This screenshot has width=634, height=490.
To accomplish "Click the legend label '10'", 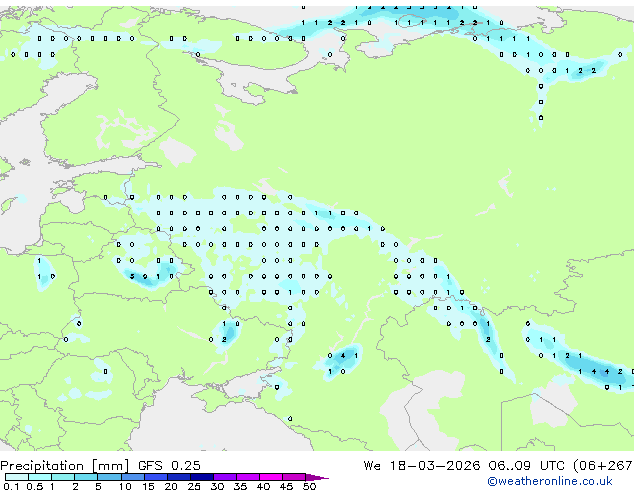I will point(125,486).
